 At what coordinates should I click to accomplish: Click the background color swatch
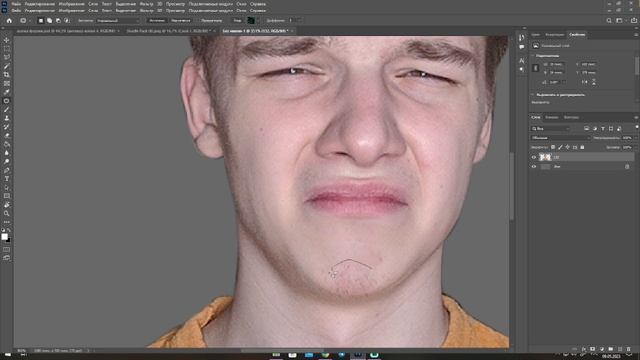9,240
